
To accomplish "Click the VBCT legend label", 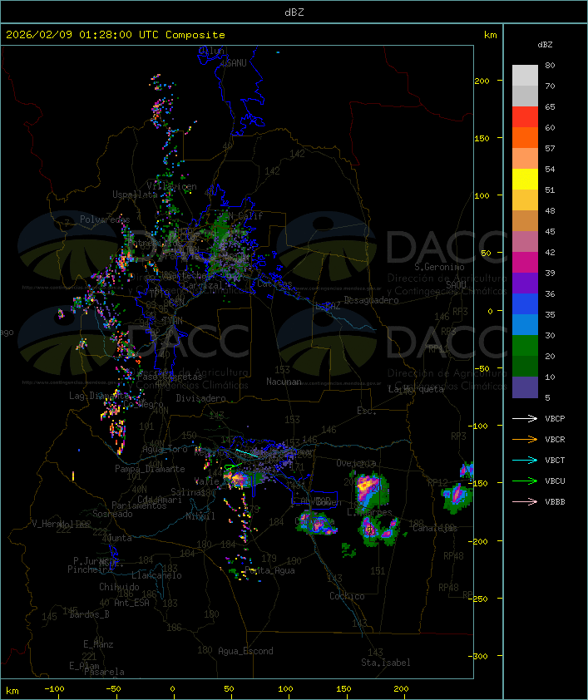I will point(555,461).
